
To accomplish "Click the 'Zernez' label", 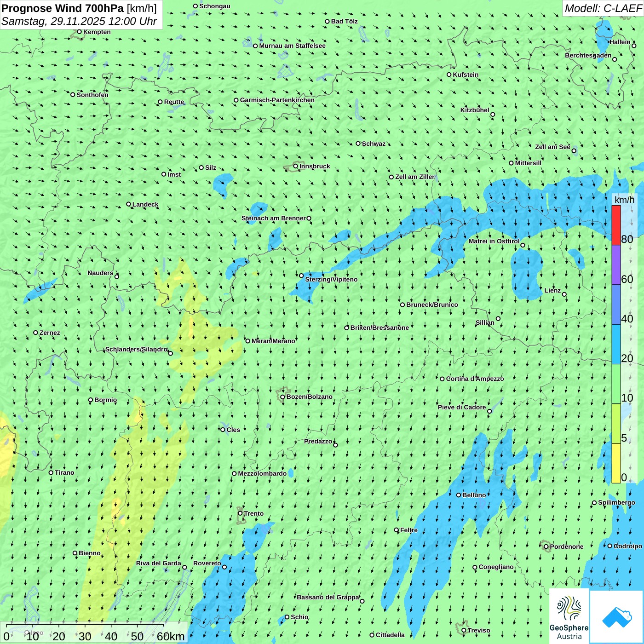I will tap(50, 333).
